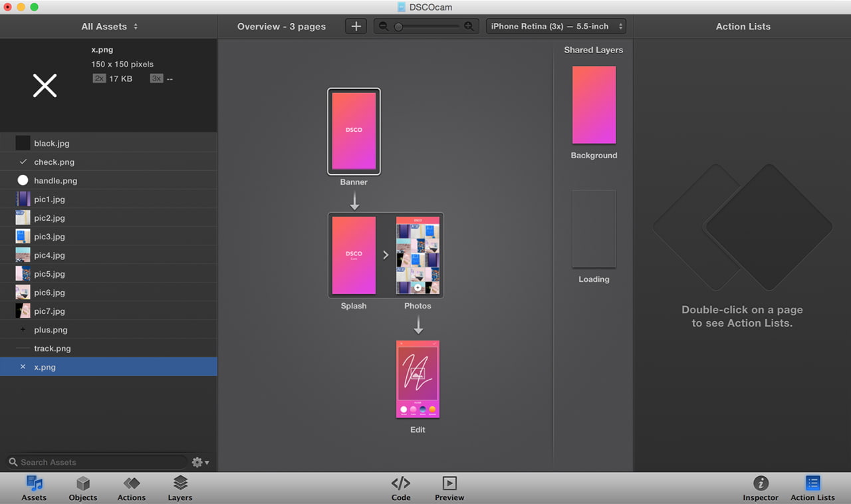Add a new page with plus button
The image size is (851, 504).
pyautogui.click(x=356, y=27)
